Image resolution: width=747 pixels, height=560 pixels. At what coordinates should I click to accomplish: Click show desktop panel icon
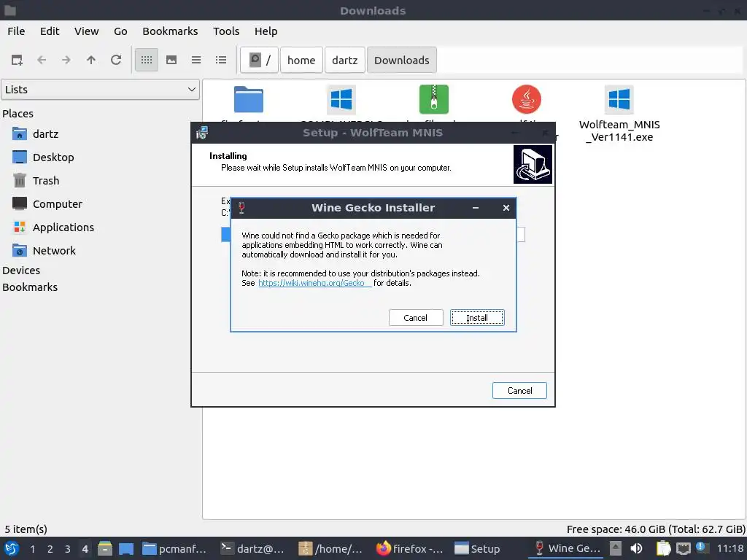[126, 548]
